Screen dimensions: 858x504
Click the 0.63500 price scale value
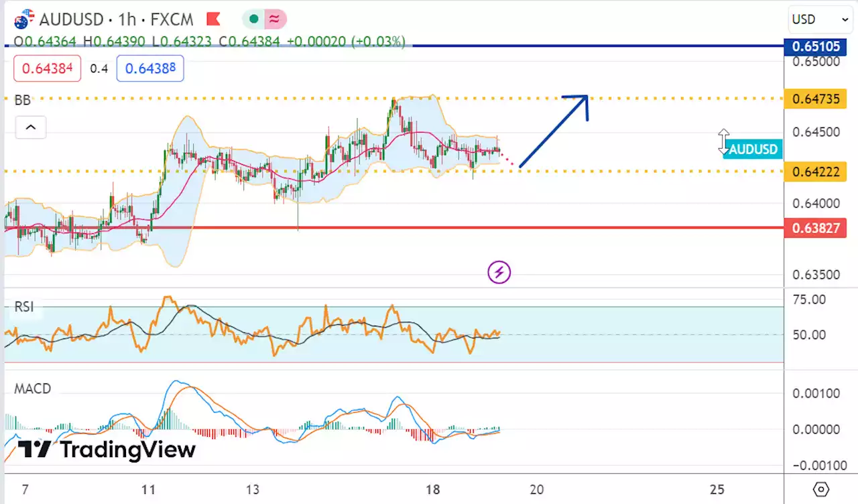pos(816,275)
